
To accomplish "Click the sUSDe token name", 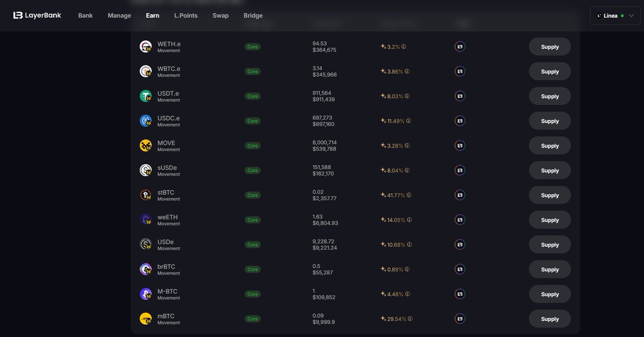I will (167, 167).
